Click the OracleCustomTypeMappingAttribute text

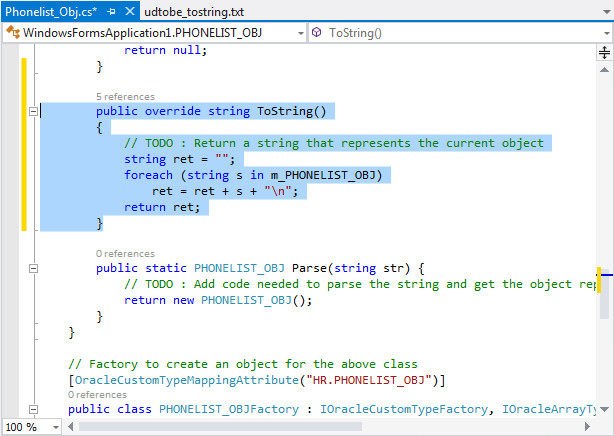[187, 380]
